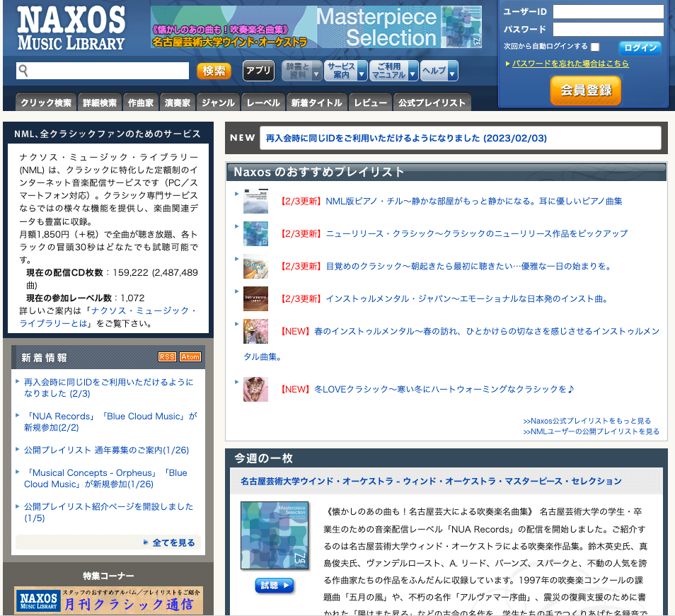Click into the main search field
Viewport: 675px width, 616px height.
coord(103,71)
